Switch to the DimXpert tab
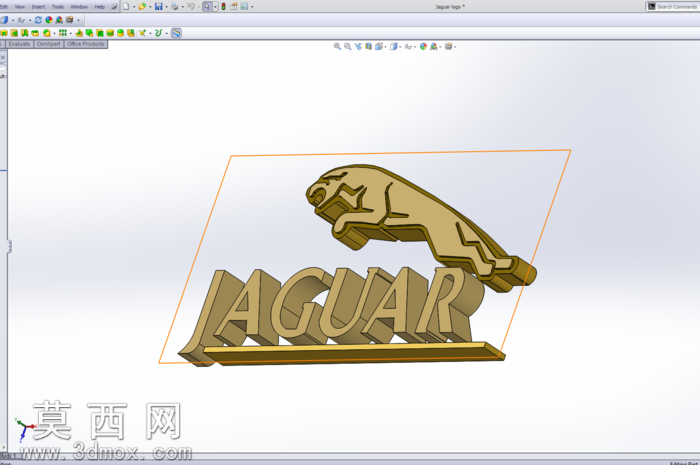700x465 pixels. pyautogui.click(x=48, y=44)
